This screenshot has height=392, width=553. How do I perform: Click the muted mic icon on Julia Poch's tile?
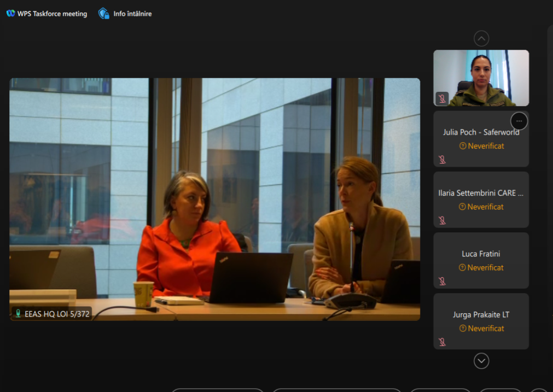(442, 159)
